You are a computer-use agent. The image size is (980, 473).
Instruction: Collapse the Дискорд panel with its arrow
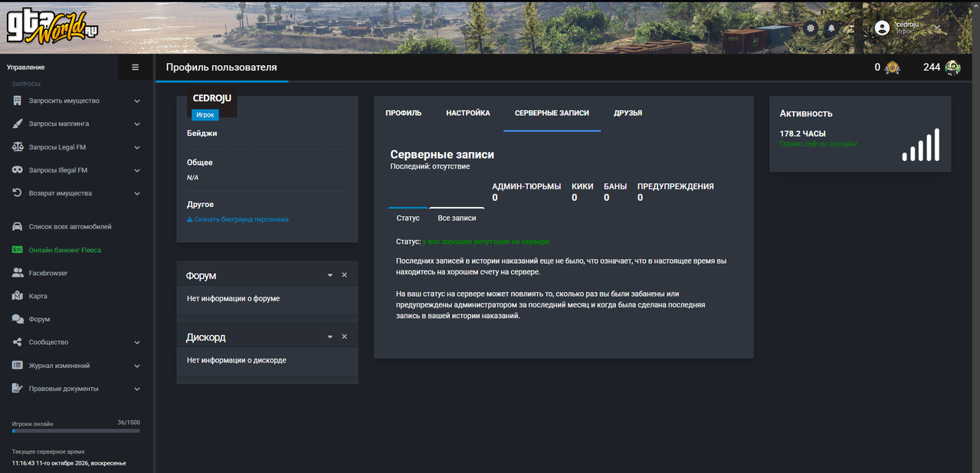tap(330, 337)
